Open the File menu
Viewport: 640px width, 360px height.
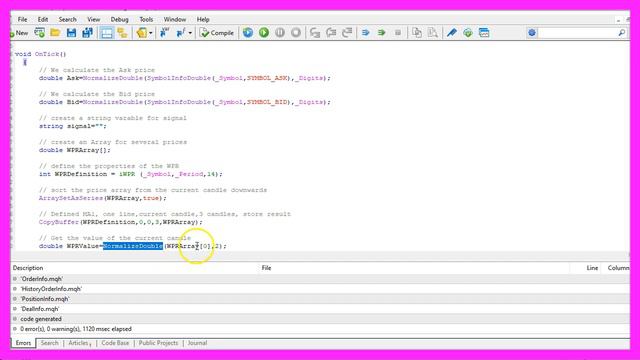coord(22,19)
